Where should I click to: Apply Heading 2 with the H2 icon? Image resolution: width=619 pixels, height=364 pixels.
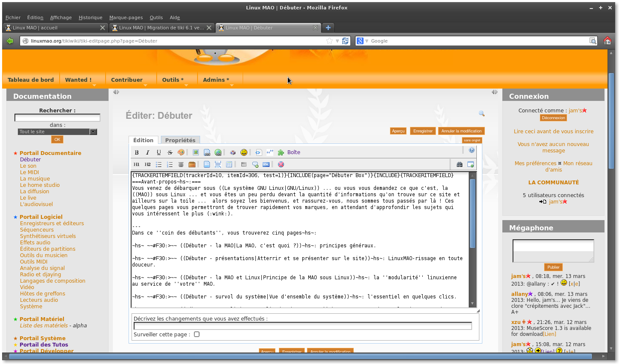tap(148, 164)
